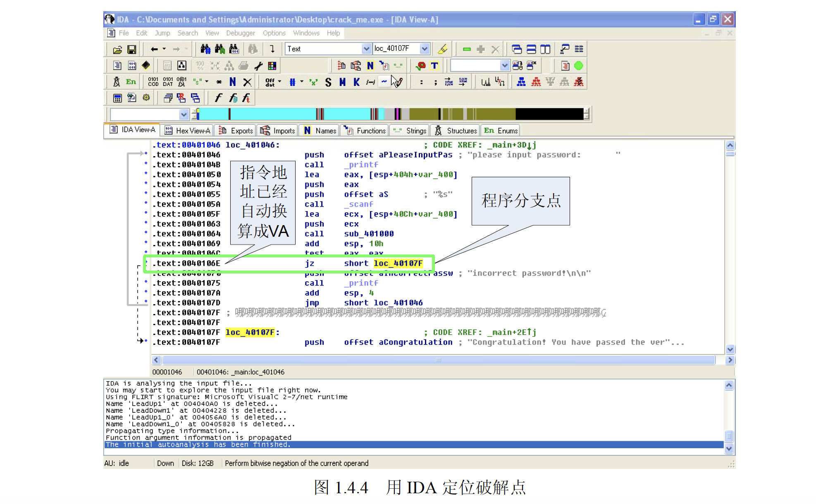Viewport: 816px width, 504px height.
Task: Open the Debugger menu
Action: 240,33
